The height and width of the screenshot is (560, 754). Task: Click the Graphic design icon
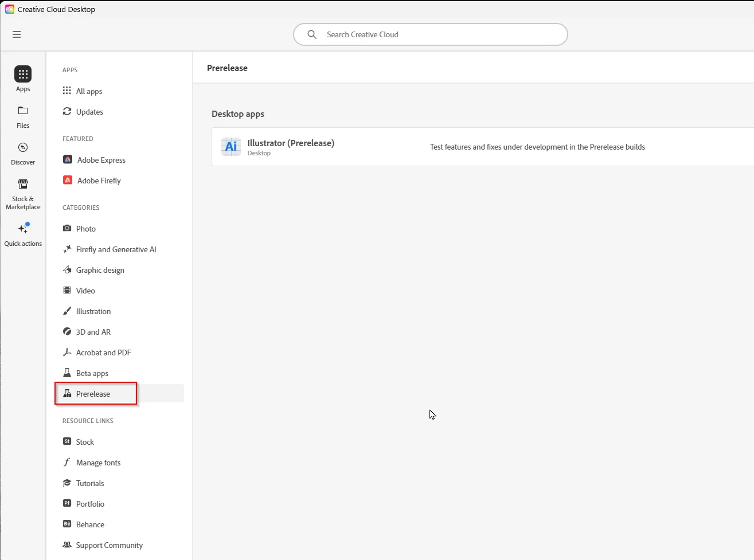click(67, 269)
